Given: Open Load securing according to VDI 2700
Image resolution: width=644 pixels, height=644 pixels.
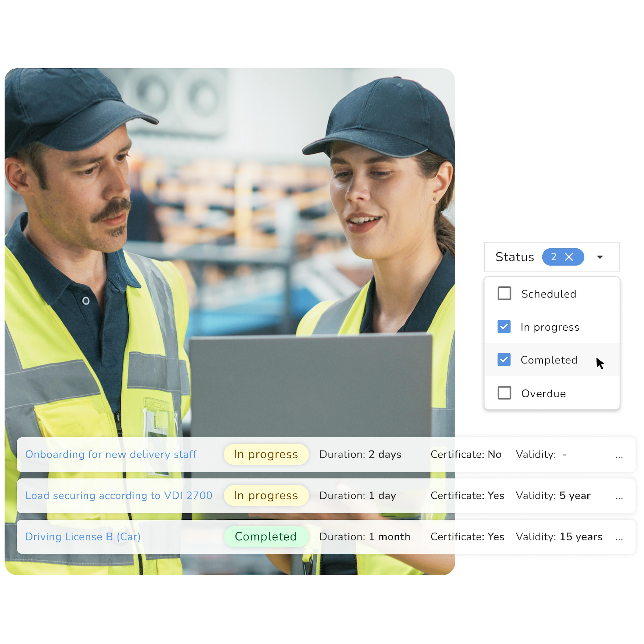Looking at the screenshot, I should click(x=119, y=496).
